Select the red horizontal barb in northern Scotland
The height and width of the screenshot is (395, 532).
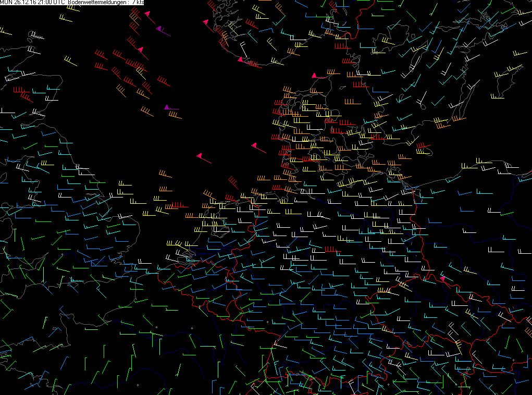[x=21, y=90]
